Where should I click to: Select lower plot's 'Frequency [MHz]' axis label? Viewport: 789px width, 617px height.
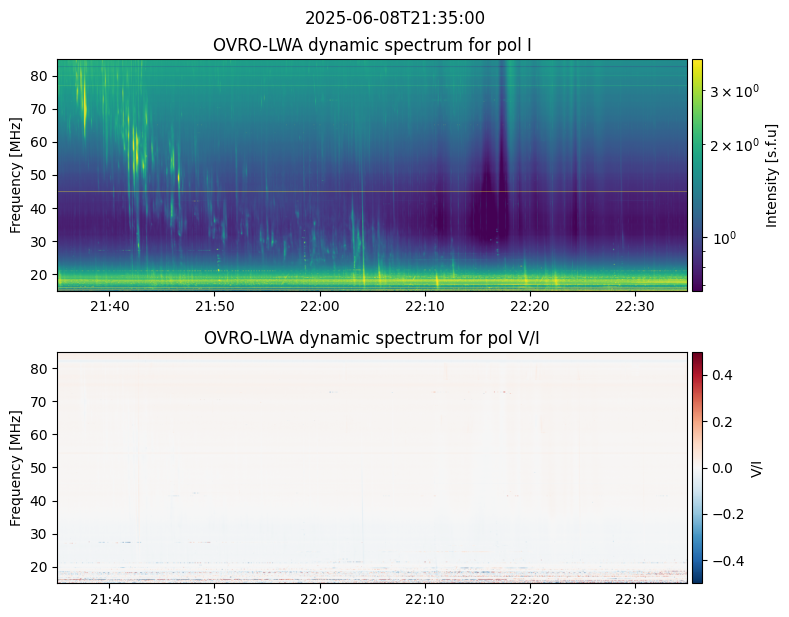click(x=16, y=467)
